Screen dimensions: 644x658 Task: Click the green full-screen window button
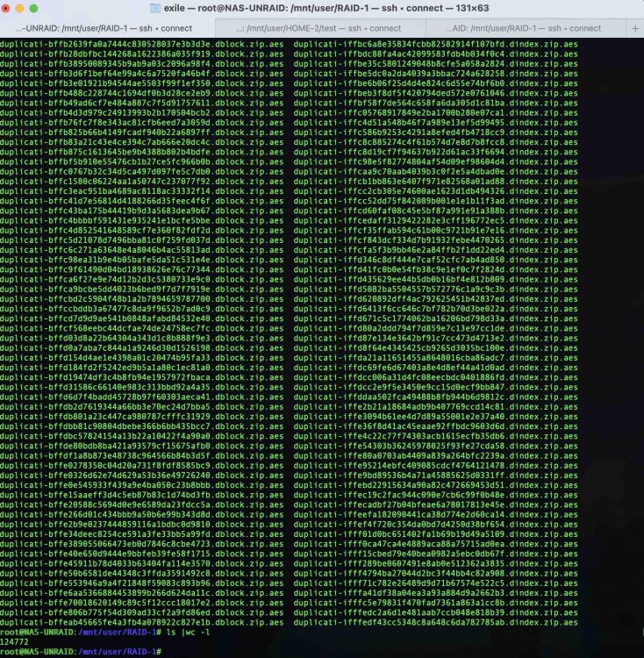[x=33, y=8]
